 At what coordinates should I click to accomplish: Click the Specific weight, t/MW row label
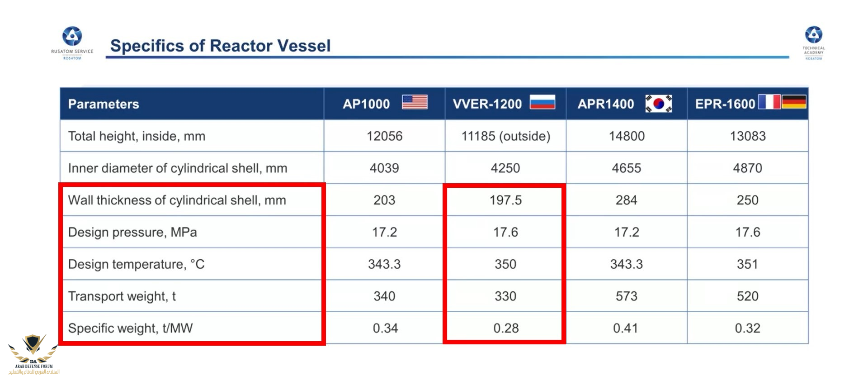coord(130,328)
